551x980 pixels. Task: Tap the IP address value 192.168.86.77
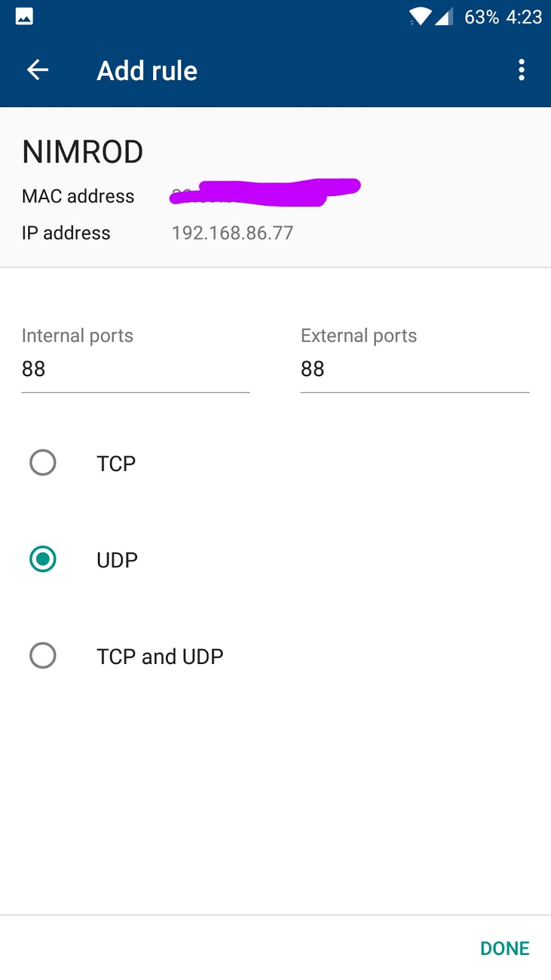tap(233, 233)
